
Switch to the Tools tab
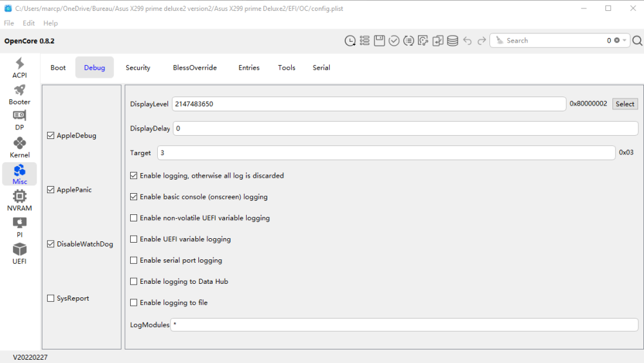287,68
